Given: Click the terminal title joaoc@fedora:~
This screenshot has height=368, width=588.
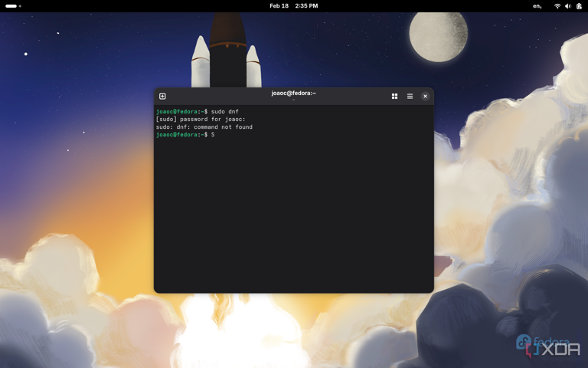Looking at the screenshot, I should [294, 93].
